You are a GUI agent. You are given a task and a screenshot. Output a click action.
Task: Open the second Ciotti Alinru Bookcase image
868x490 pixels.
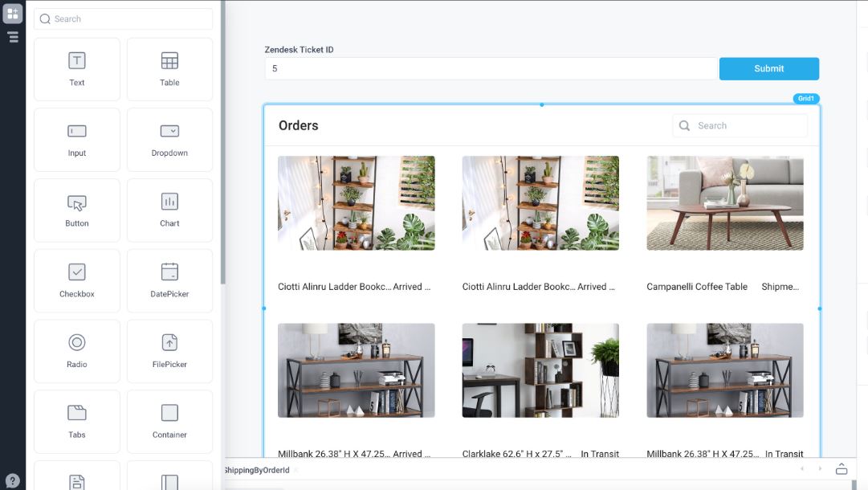pos(540,202)
